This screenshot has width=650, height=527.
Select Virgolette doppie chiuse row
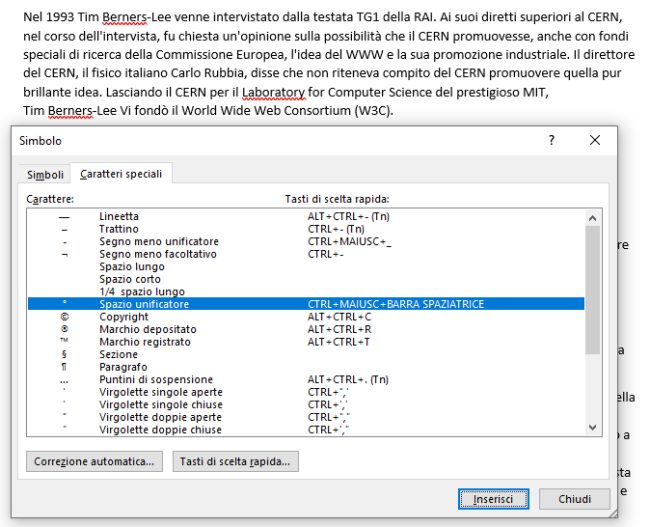pyautogui.click(x=306, y=430)
